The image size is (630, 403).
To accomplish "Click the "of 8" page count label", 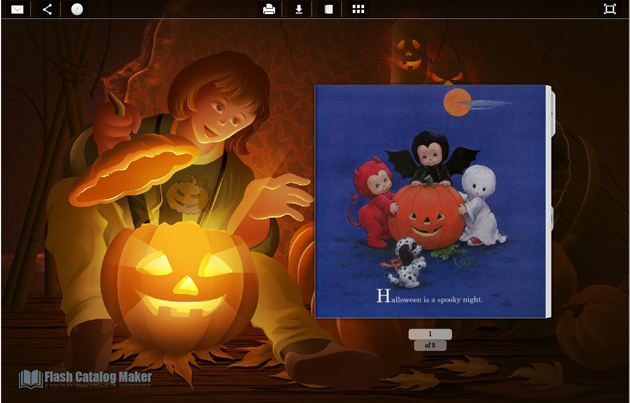I will (430, 345).
